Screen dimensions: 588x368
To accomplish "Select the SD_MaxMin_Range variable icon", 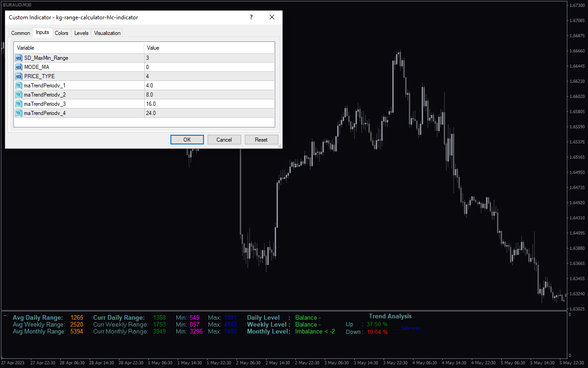I will [x=19, y=58].
